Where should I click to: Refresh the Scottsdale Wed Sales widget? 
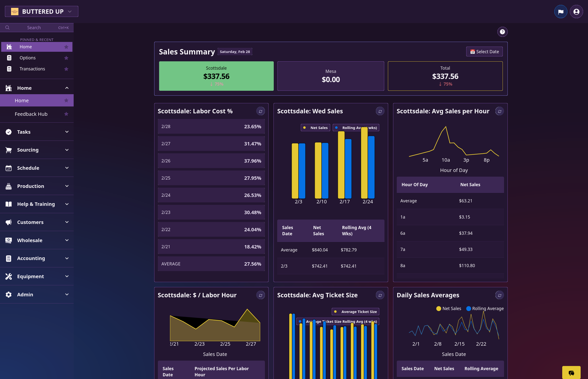(380, 111)
